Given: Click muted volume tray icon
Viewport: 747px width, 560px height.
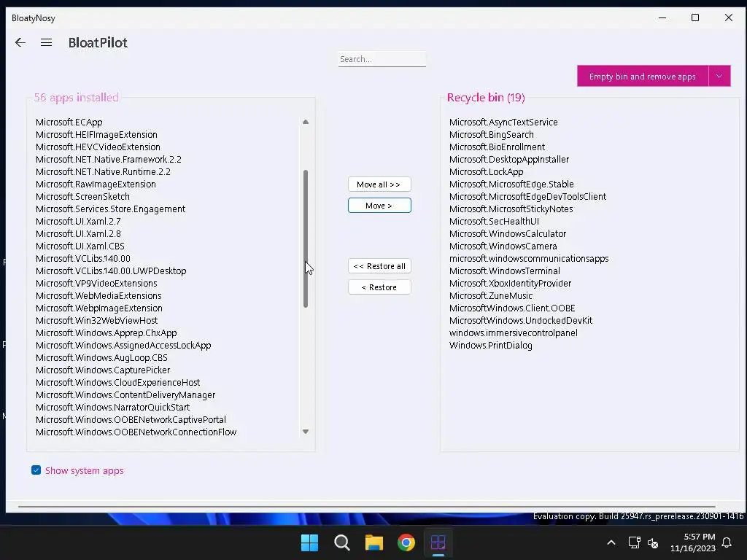Looking at the screenshot, I should pyautogui.click(x=653, y=542).
